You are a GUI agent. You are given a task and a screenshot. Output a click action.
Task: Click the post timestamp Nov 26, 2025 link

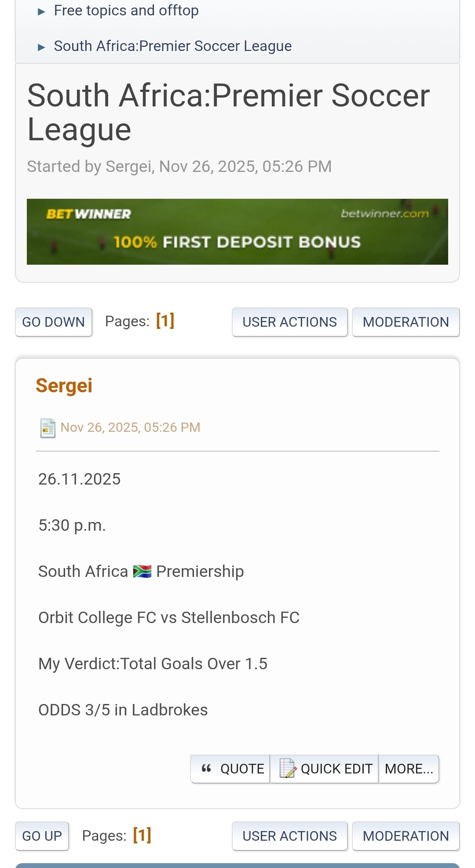pyautogui.click(x=130, y=427)
